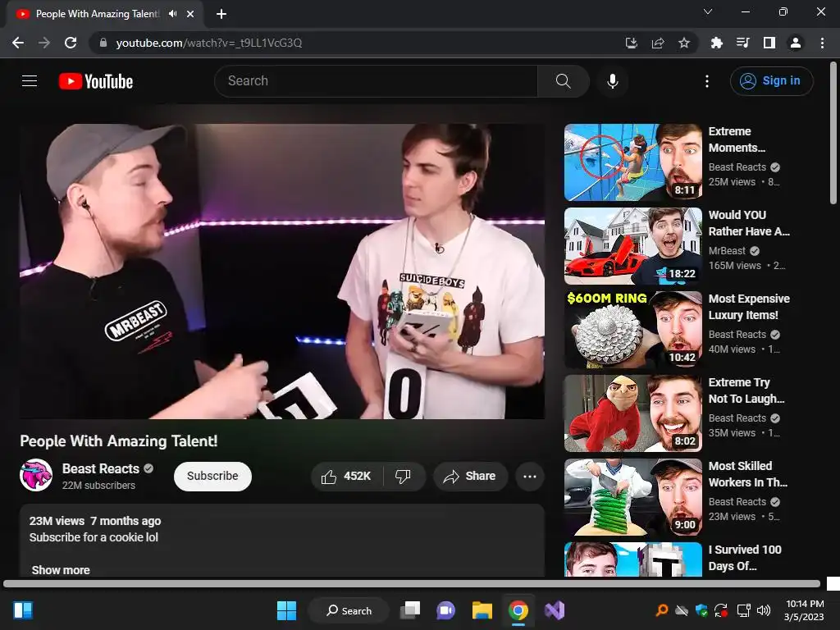Click the share this page icon in address bar
This screenshot has width=840, height=630.
[x=658, y=43]
